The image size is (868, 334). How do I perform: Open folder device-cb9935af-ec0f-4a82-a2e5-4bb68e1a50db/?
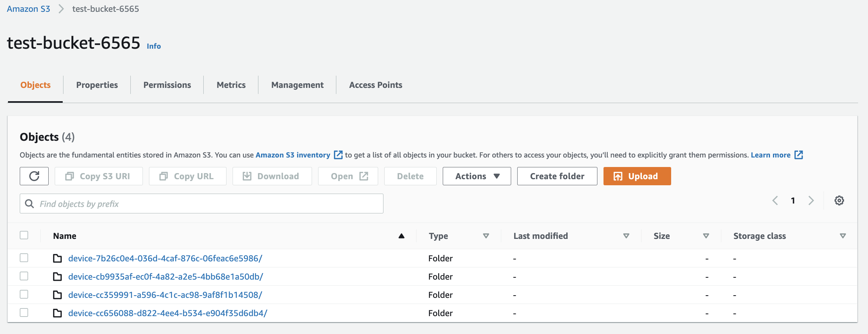[166, 277]
